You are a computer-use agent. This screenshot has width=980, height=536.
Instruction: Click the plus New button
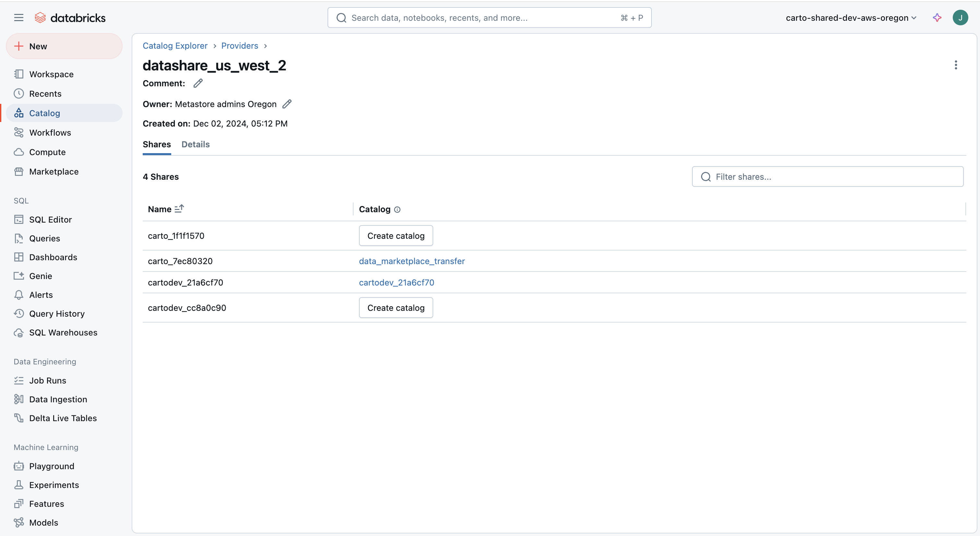[64, 46]
